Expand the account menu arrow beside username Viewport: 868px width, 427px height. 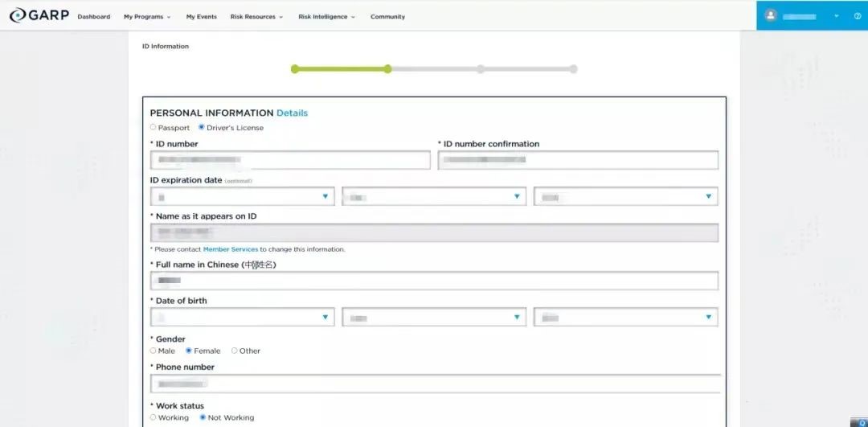click(x=837, y=16)
